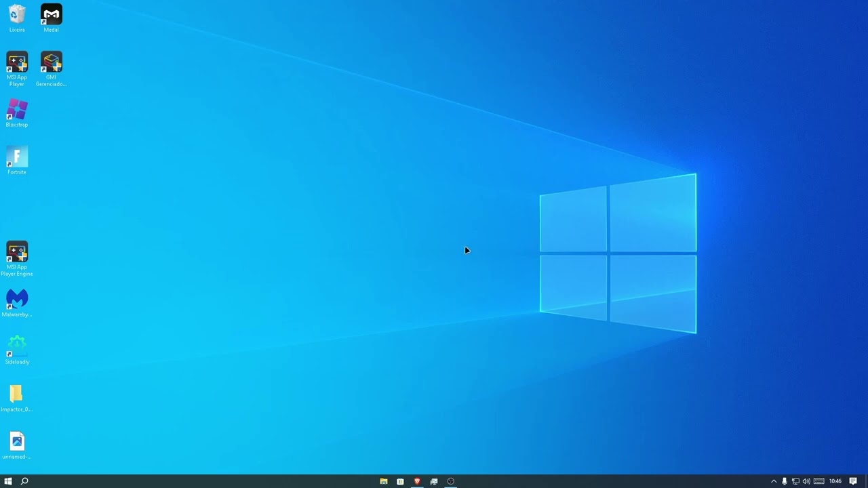Viewport: 868px width, 488px height.
Task: Open the clock showing 10:46
Action: 835,481
